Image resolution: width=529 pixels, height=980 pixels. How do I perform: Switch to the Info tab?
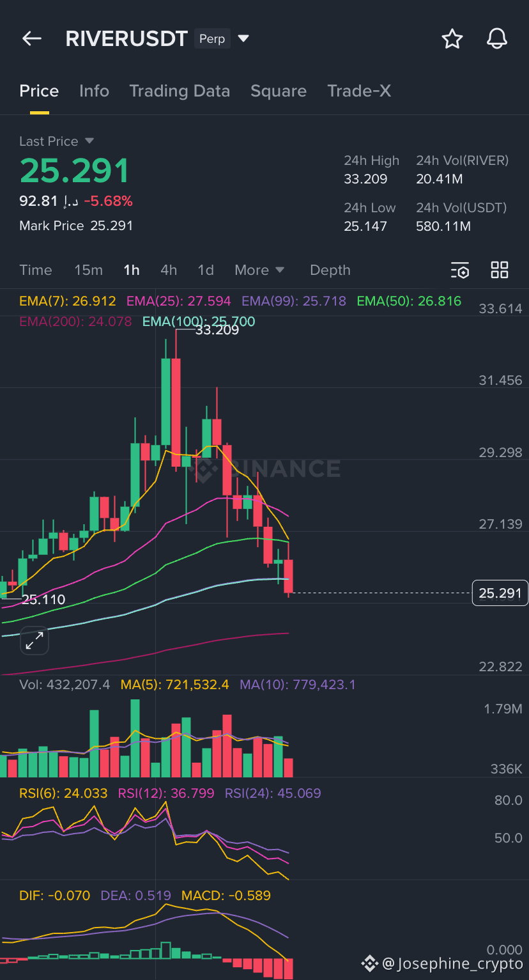coord(94,91)
